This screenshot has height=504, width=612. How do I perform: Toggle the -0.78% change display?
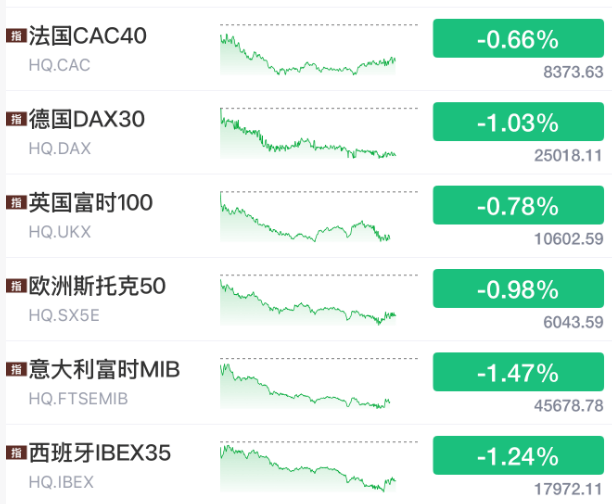518,206
